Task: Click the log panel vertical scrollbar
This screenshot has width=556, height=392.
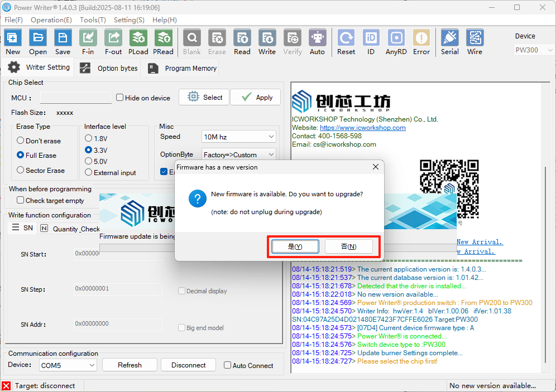Action: 545,264
